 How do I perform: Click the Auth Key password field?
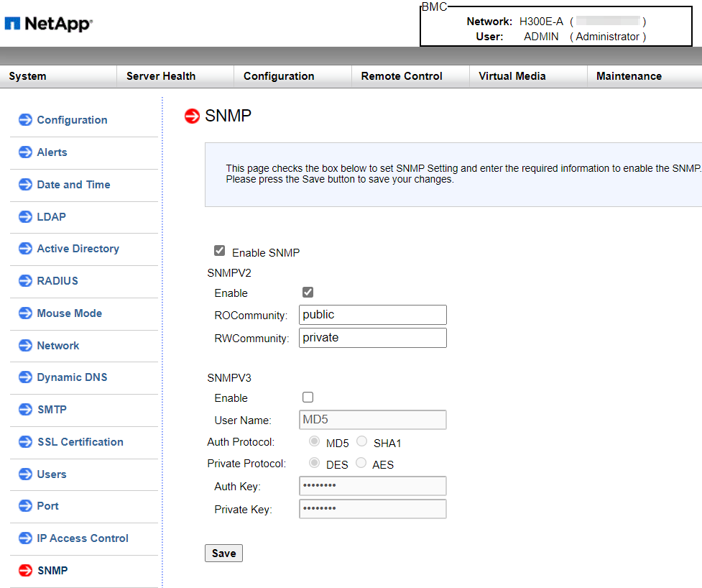372,486
